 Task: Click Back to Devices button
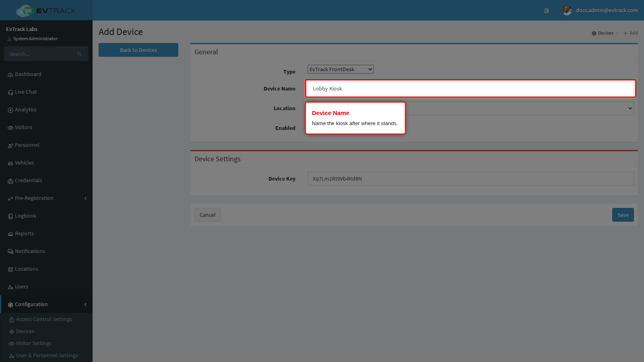138,50
